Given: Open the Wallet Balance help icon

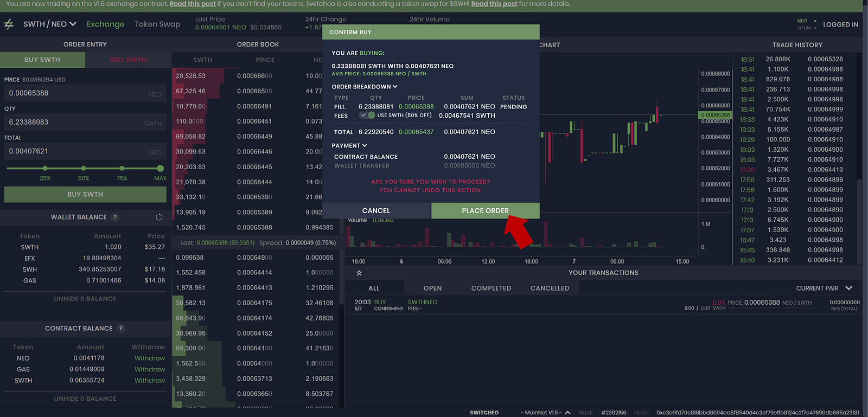Looking at the screenshot, I should (114, 217).
